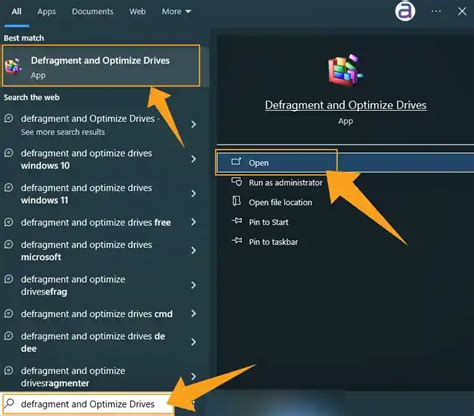The width and height of the screenshot is (474, 416).
Task: Click Open in the app actions
Action: pyautogui.click(x=345, y=163)
